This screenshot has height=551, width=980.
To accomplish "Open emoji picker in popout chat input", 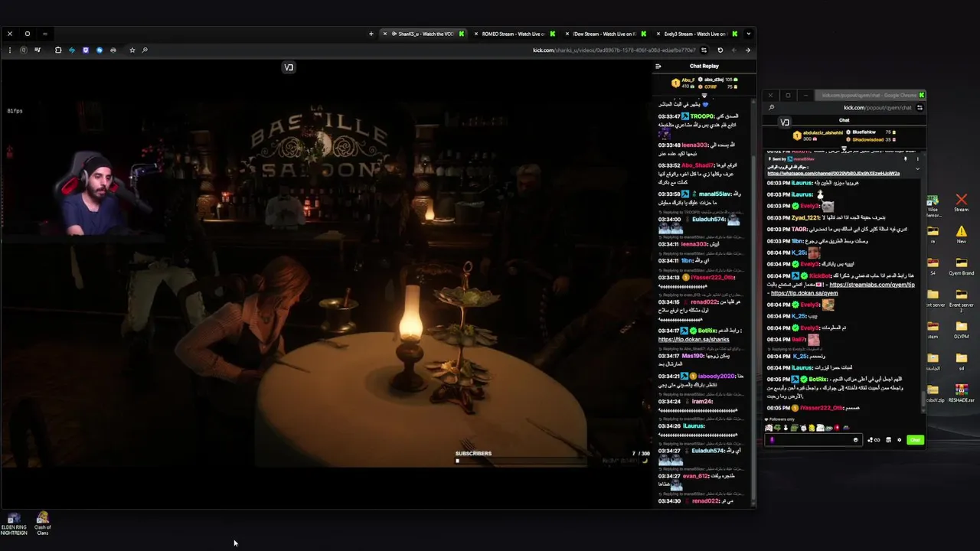I will pos(855,440).
